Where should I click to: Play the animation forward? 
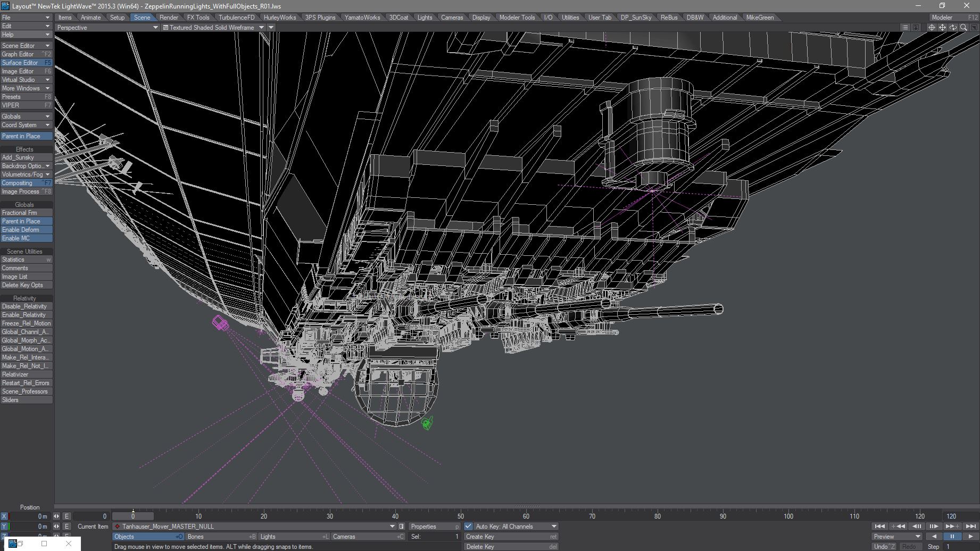click(x=971, y=537)
